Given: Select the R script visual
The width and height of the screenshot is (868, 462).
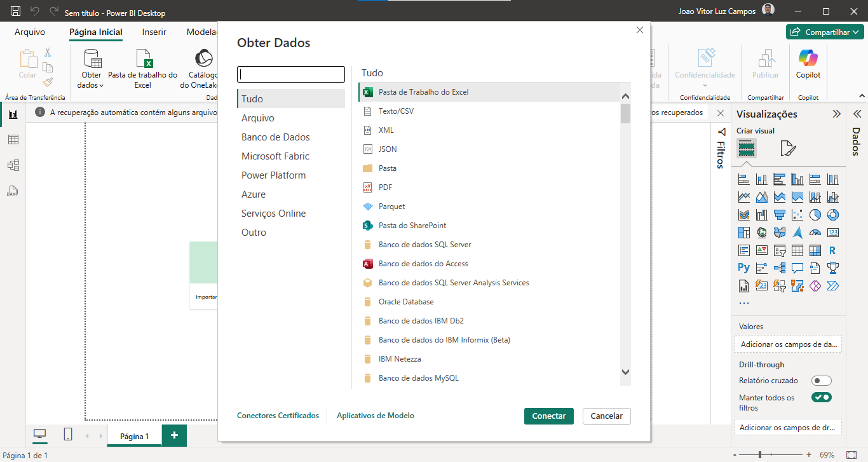Looking at the screenshot, I should tap(833, 251).
